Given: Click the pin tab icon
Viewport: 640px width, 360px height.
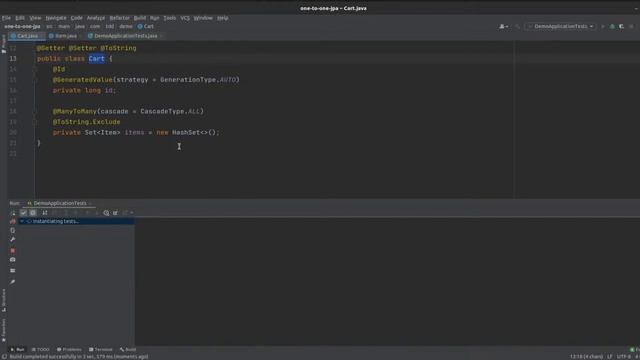Looking at the screenshot, I should click(x=13, y=282).
